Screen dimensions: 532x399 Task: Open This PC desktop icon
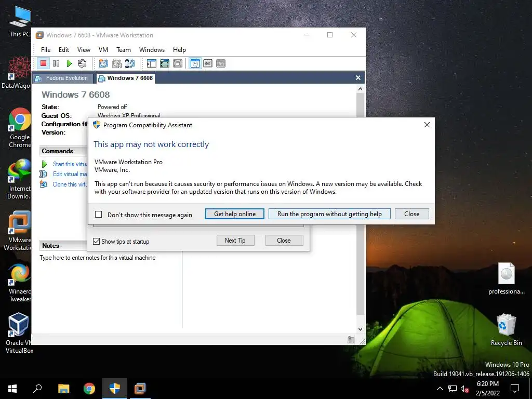pyautogui.click(x=20, y=22)
